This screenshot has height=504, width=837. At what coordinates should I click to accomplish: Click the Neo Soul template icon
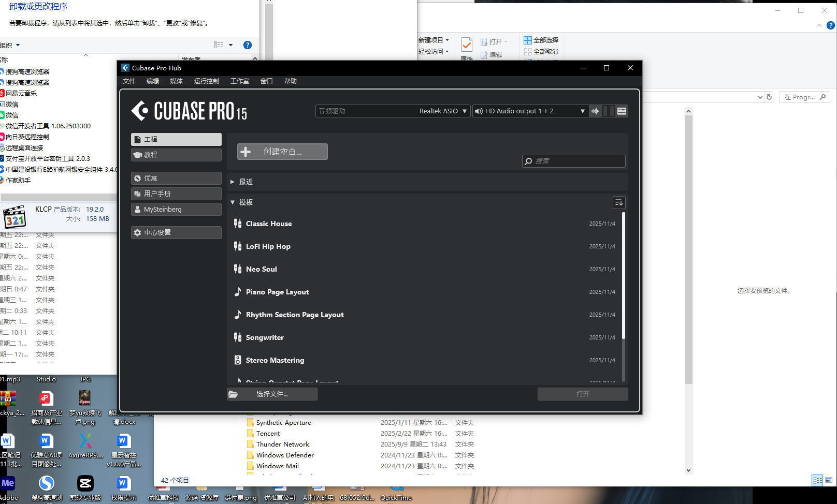coord(238,269)
